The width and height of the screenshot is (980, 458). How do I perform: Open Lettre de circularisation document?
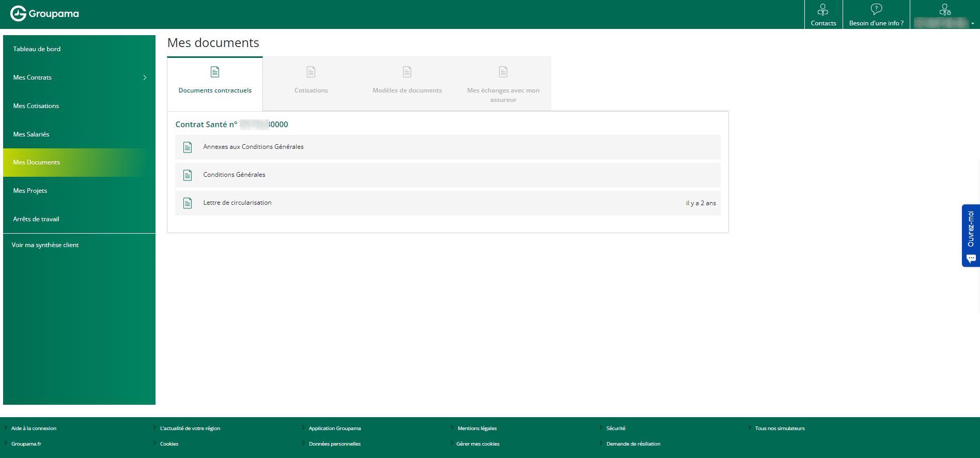pyautogui.click(x=448, y=203)
